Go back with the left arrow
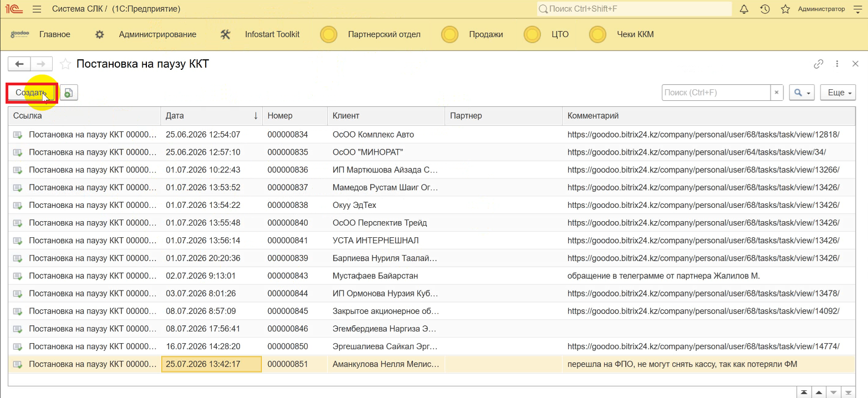 coord(19,64)
